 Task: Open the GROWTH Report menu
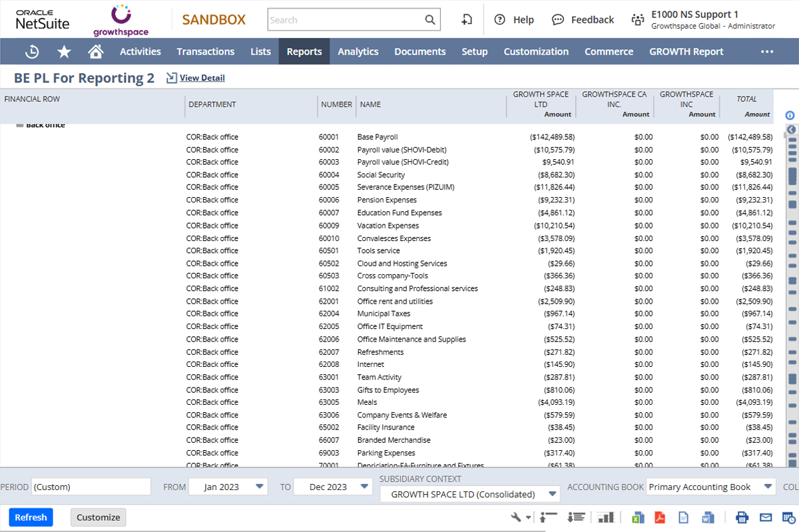point(686,51)
